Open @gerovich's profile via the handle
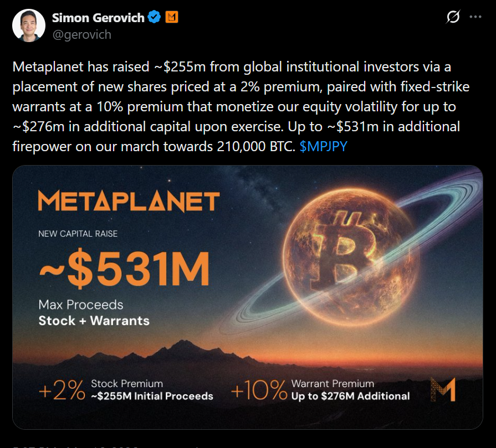Image resolution: width=496 pixels, height=448 pixels. point(81,34)
